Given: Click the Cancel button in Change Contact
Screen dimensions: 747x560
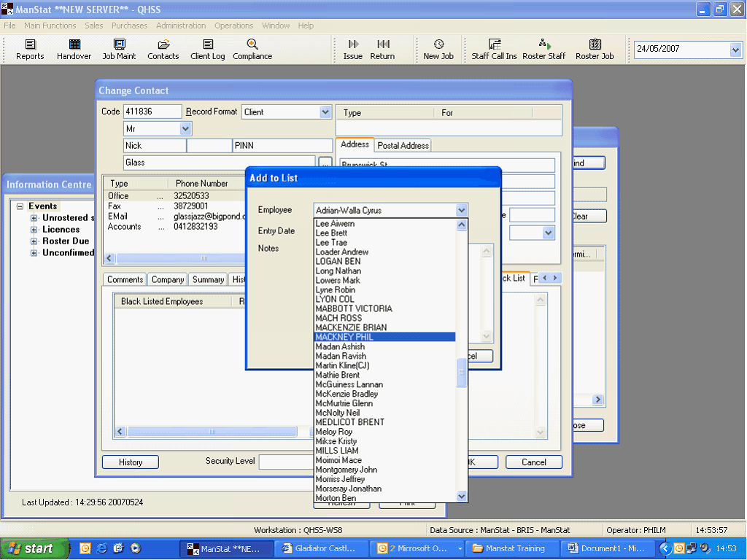Looking at the screenshot, I should pyautogui.click(x=533, y=462).
